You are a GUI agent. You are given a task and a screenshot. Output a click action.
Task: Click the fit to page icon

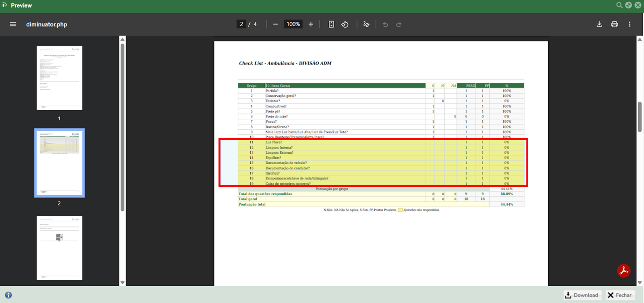[331, 24]
